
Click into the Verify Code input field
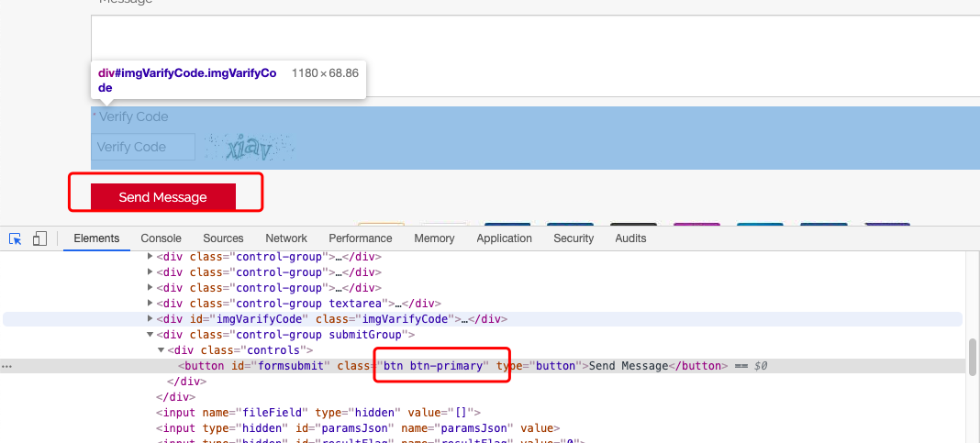[x=143, y=147]
